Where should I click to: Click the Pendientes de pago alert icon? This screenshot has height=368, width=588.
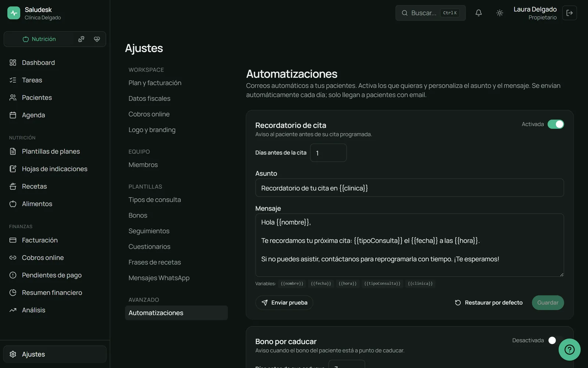(x=13, y=275)
